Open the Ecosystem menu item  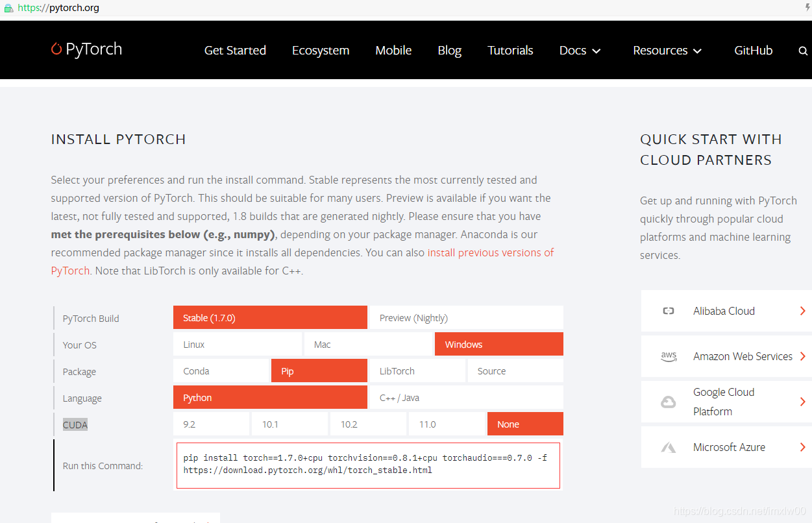(321, 51)
